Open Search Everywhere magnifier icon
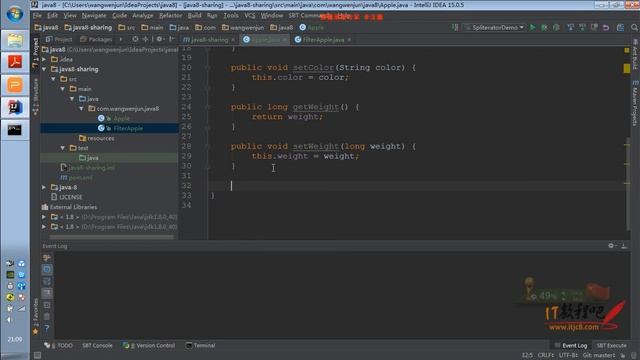The height and width of the screenshot is (360, 640). (x=634, y=27)
